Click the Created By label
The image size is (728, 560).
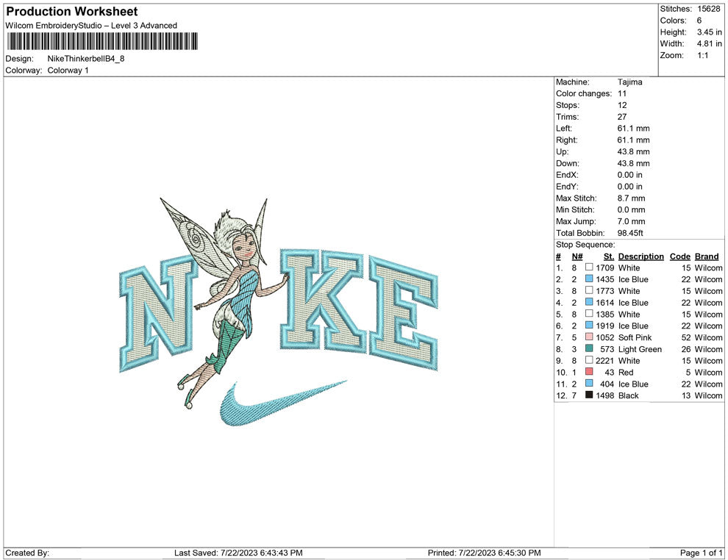[x=27, y=553]
